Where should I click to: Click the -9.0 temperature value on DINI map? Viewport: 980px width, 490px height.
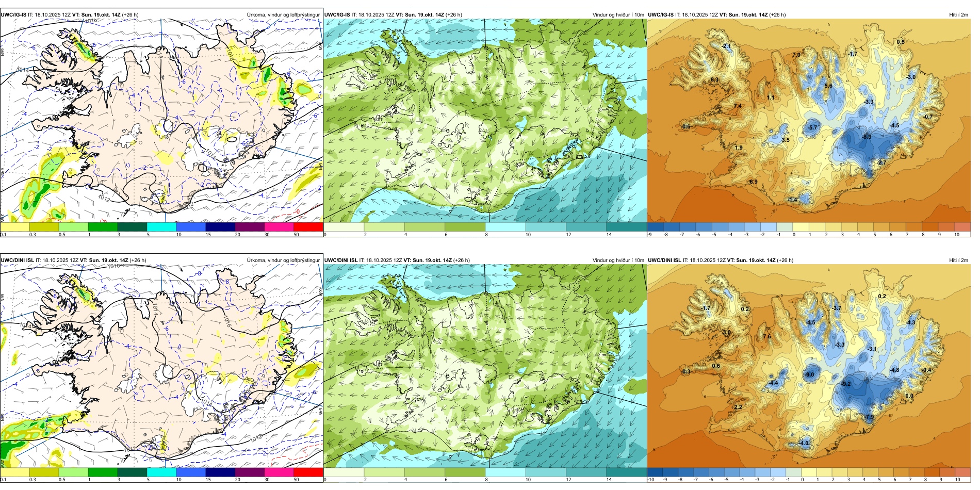tap(809, 375)
